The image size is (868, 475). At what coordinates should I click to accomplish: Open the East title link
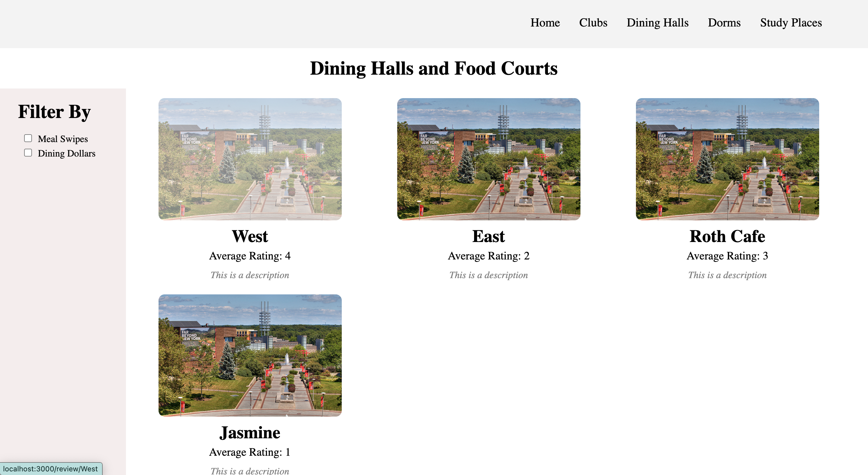(488, 236)
